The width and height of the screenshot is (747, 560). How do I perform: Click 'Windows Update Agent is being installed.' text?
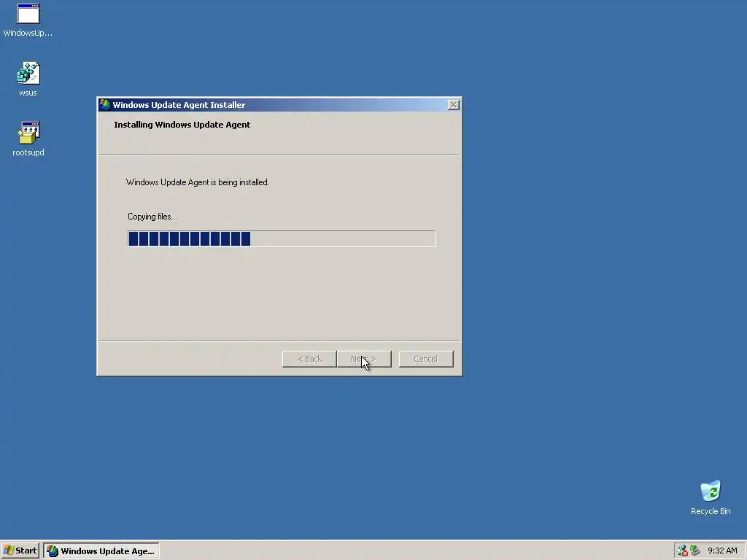pos(197,182)
